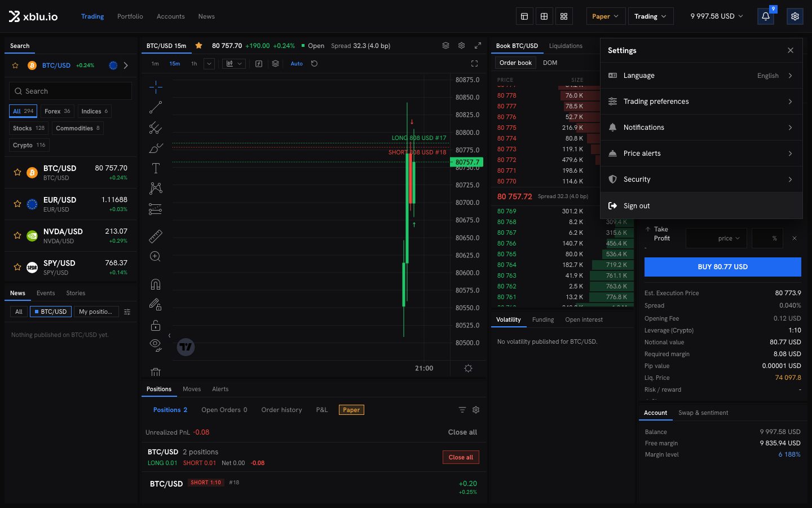
Task: Select the ruler measure tool
Action: [x=156, y=236]
